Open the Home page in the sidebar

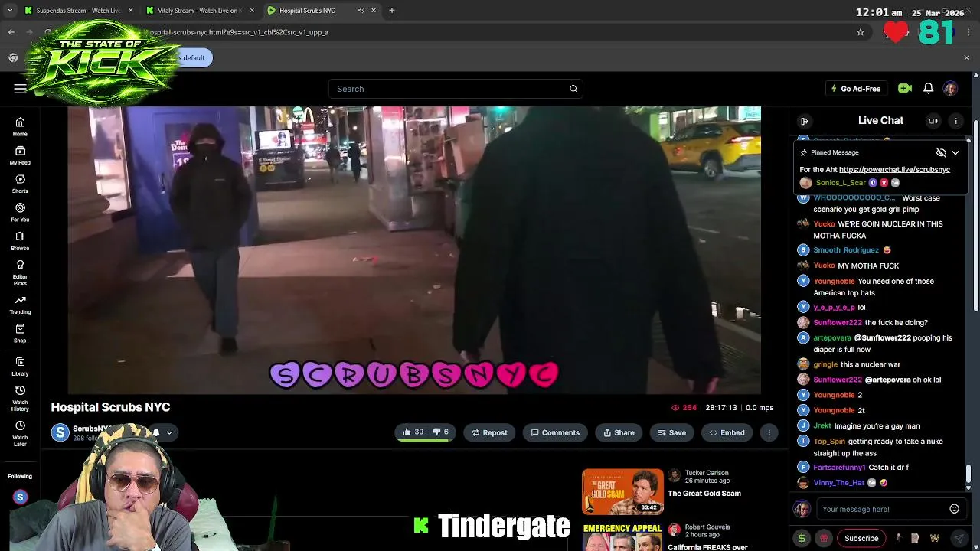click(20, 127)
